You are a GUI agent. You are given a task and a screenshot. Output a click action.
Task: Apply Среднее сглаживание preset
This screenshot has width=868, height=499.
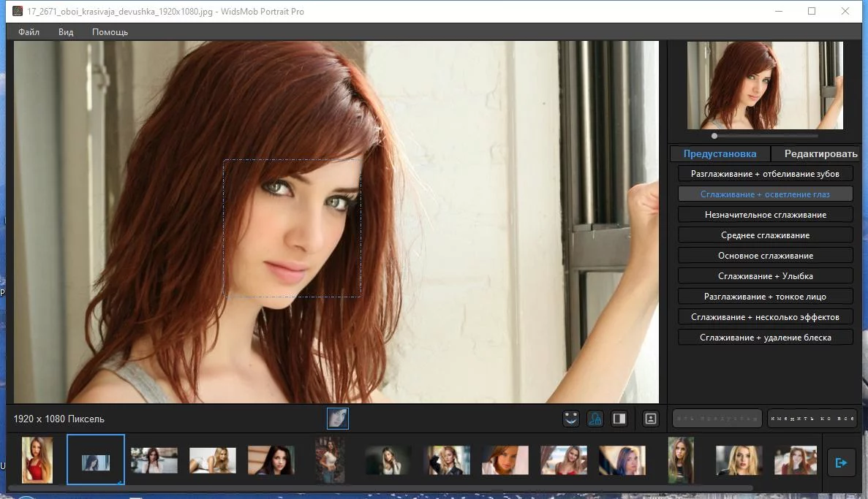[x=765, y=235]
